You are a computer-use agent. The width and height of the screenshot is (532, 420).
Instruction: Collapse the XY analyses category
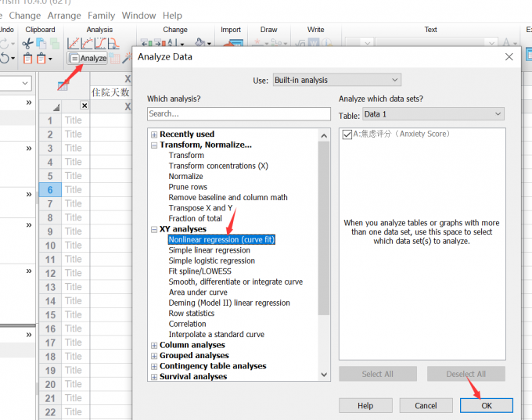[x=153, y=229]
